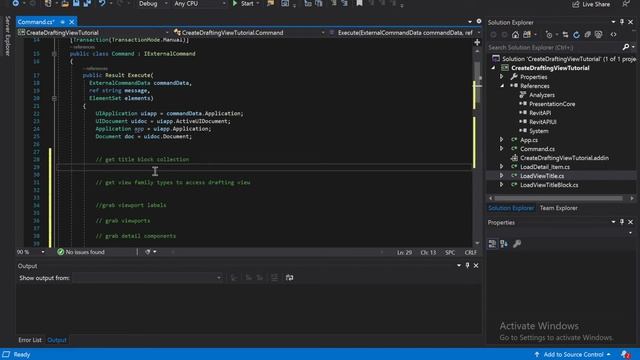
Task: Click Add to Source Control in status bar
Action: coord(573,354)
